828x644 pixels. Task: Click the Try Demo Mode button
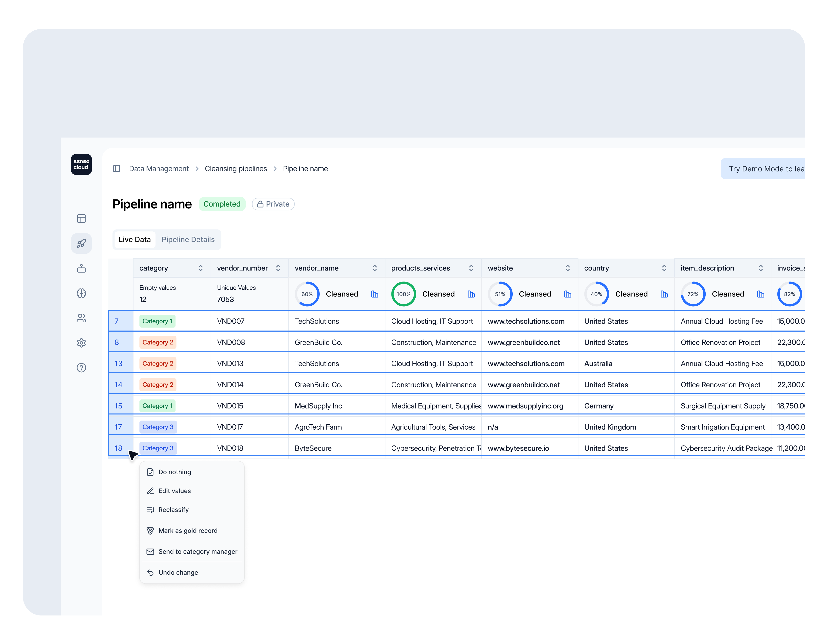click(762, 169)
